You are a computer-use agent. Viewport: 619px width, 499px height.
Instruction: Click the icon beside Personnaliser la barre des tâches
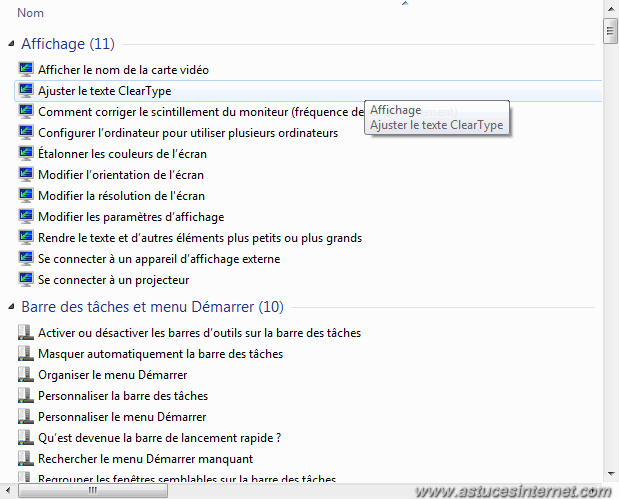[26, 396]
